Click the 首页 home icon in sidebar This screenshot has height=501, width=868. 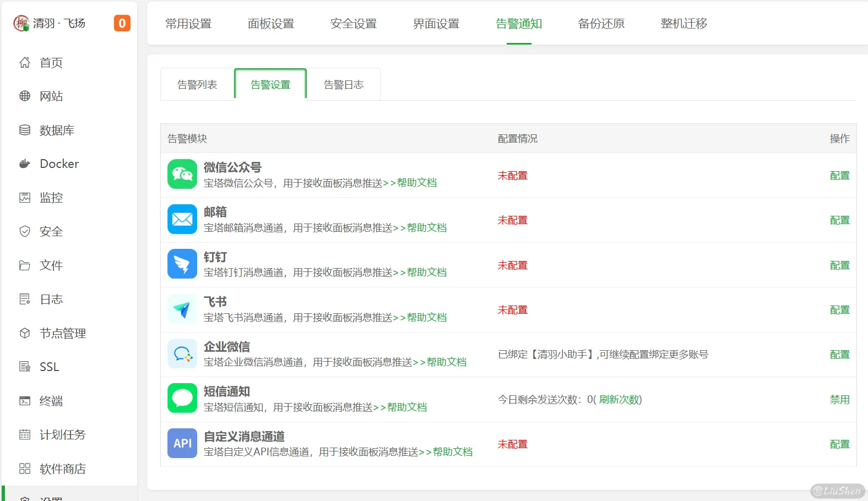point(25,62)
